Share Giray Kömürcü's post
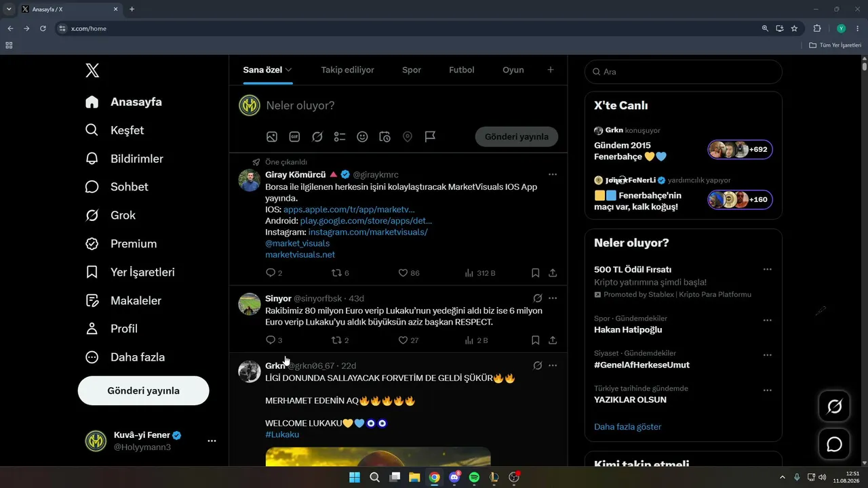The height and width of the screenshot is (488, 868). 553,273
